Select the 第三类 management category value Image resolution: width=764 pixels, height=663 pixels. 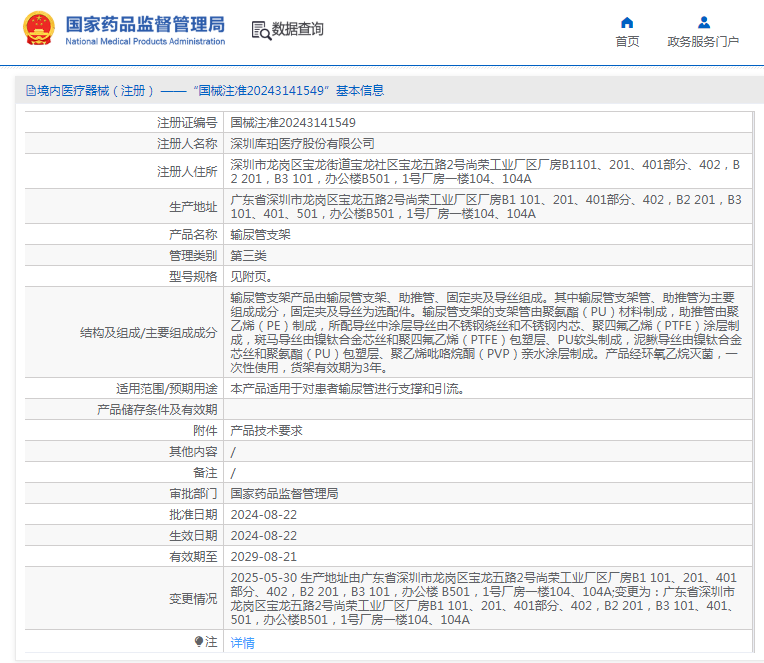click(248, 255)
